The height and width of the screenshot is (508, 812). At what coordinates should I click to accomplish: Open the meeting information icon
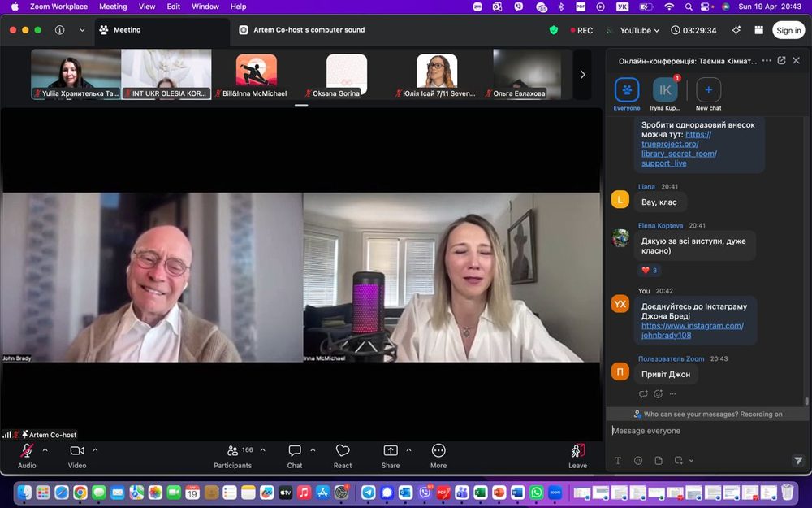59,30
